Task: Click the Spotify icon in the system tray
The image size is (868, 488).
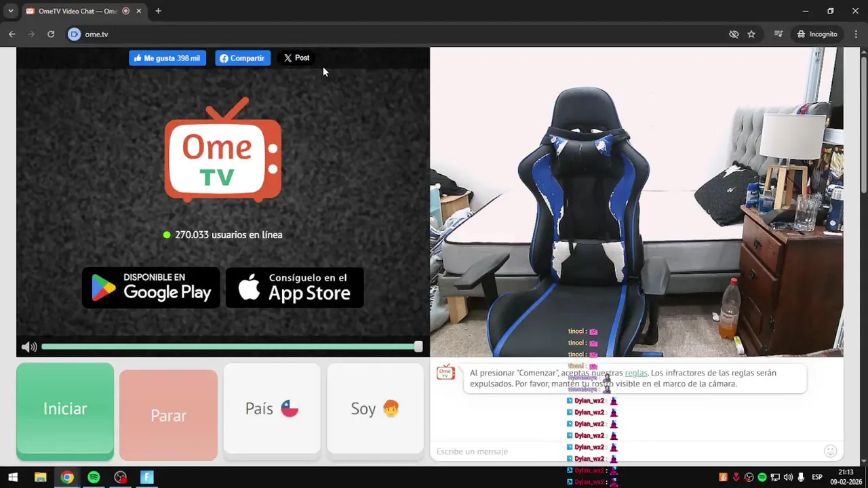Action: [x=762, y=477]
